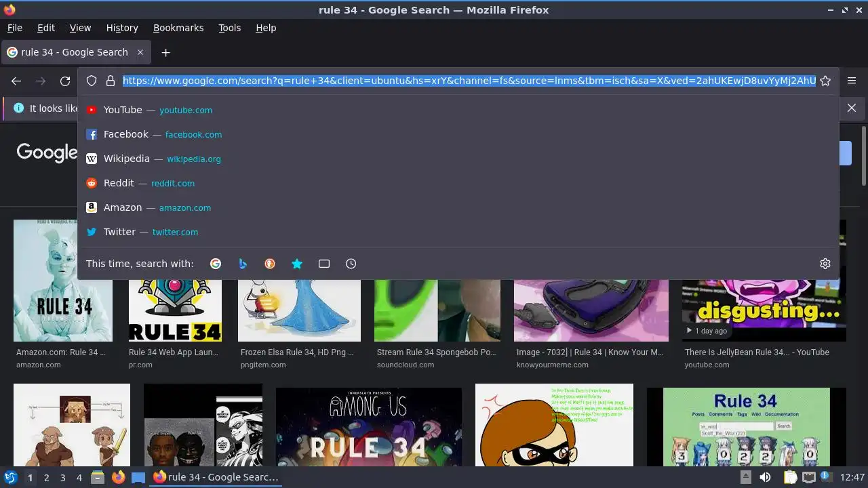Image resolution: width=868 pixels, height=488 pixels.
Task: Open the Tools menu
Action: tap(230, 28)
